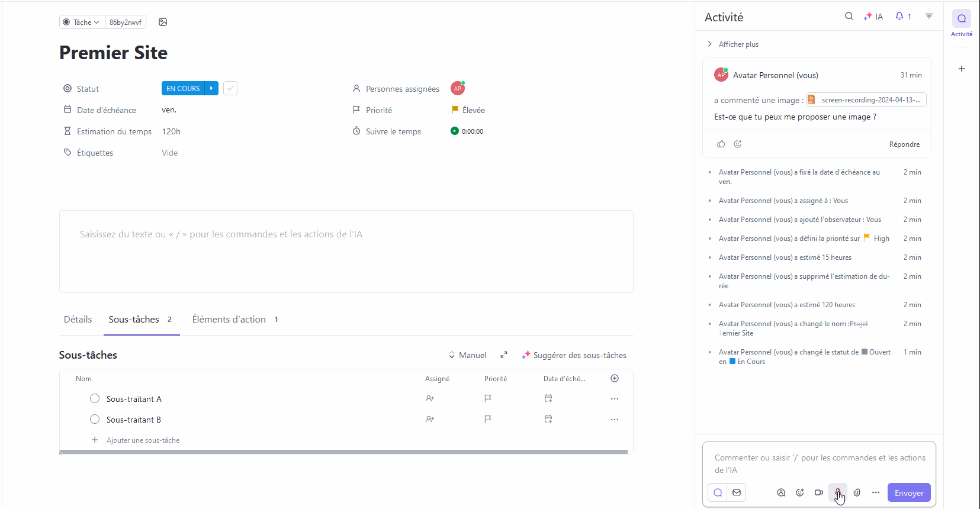The height and width of the screenshot is (509, 980).
Task: Open the Sous-traitant B subtask
Action: point(134,420)
